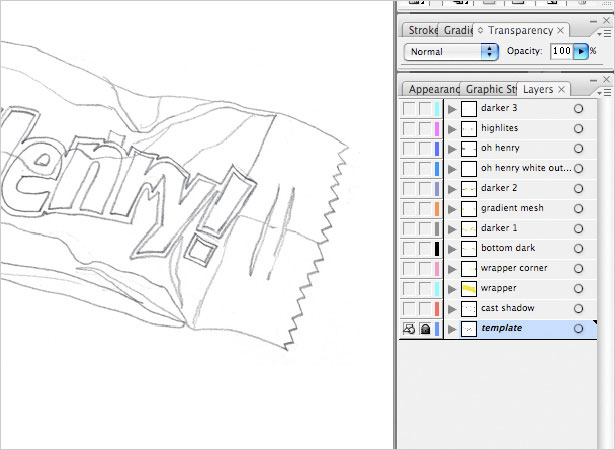Viewport: 615px width, 450px height.
Task: Click the darker 2 layer target circle
Action: click(x=579, y=189)
